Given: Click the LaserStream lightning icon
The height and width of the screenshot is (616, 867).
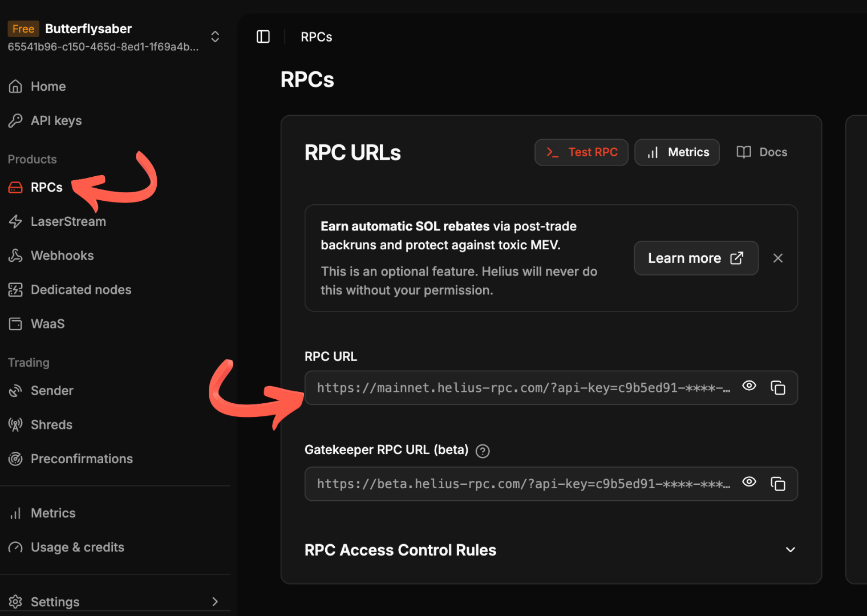Looking at the screenshot, I should (x=15, y=221).
